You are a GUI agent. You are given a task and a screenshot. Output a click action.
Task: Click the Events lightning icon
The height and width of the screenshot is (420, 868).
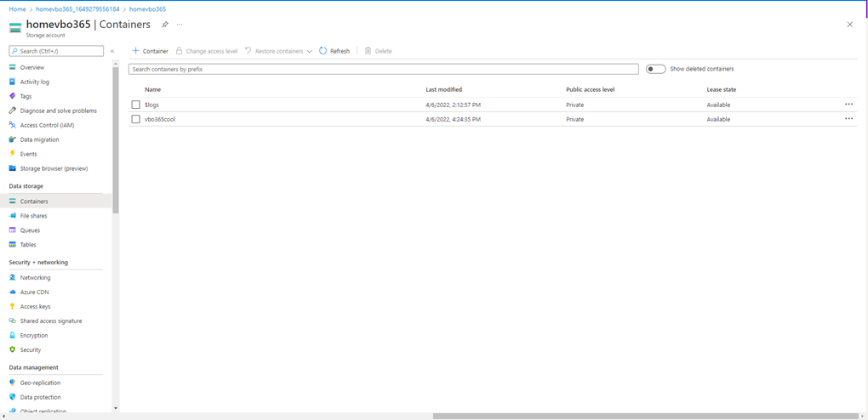pyautogui.click(x=12, y=154)
